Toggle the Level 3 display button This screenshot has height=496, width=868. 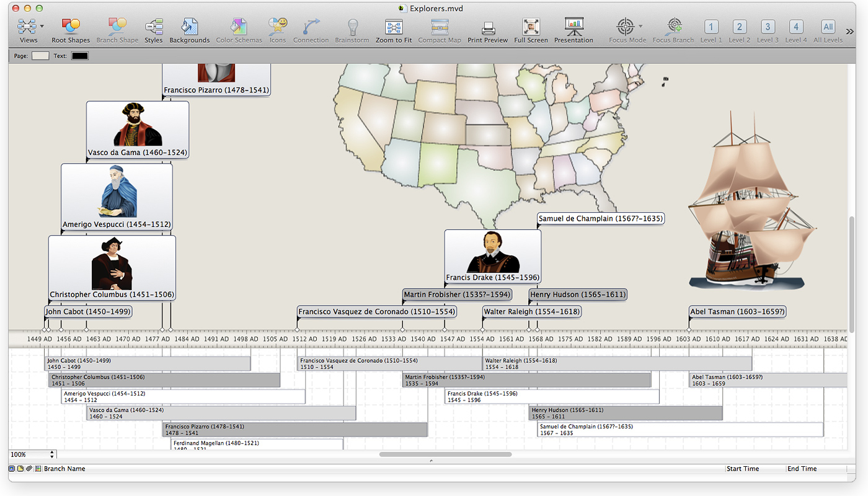[768, 29]
